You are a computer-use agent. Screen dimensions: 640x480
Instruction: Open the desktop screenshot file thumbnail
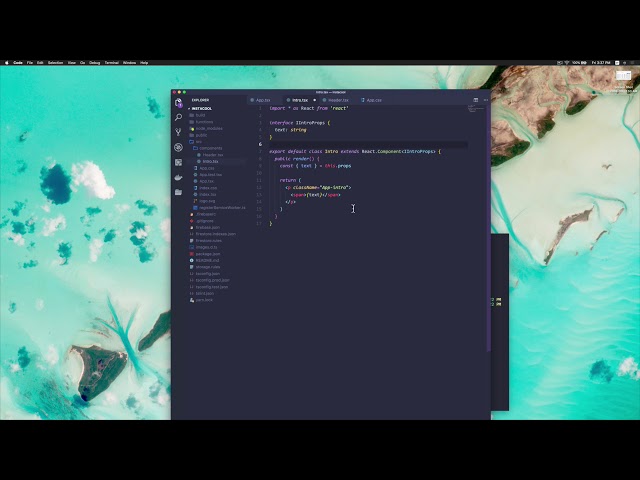[x=623, y=76]
